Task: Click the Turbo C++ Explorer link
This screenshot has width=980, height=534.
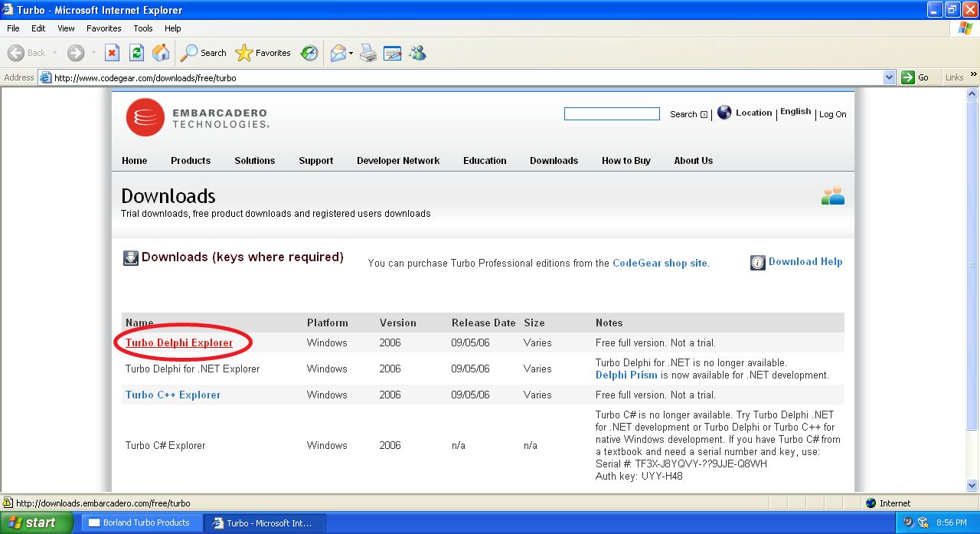Action: [173, 395]
